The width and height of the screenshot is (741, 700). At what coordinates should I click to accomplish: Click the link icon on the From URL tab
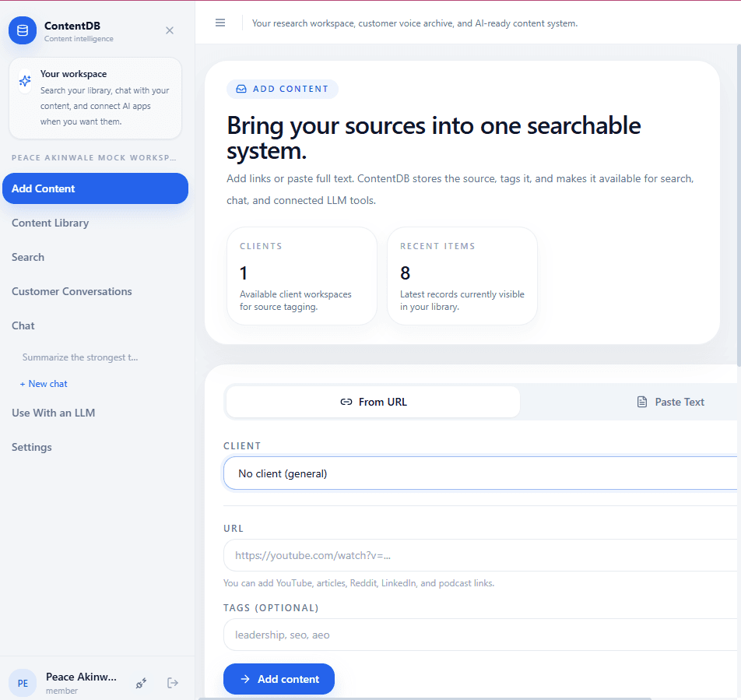[x=346, y=402]
